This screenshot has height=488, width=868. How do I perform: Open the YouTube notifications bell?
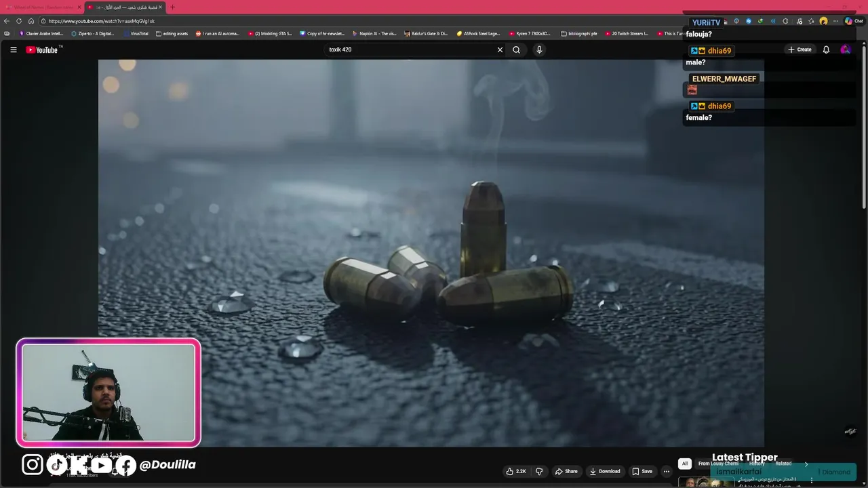826,49
